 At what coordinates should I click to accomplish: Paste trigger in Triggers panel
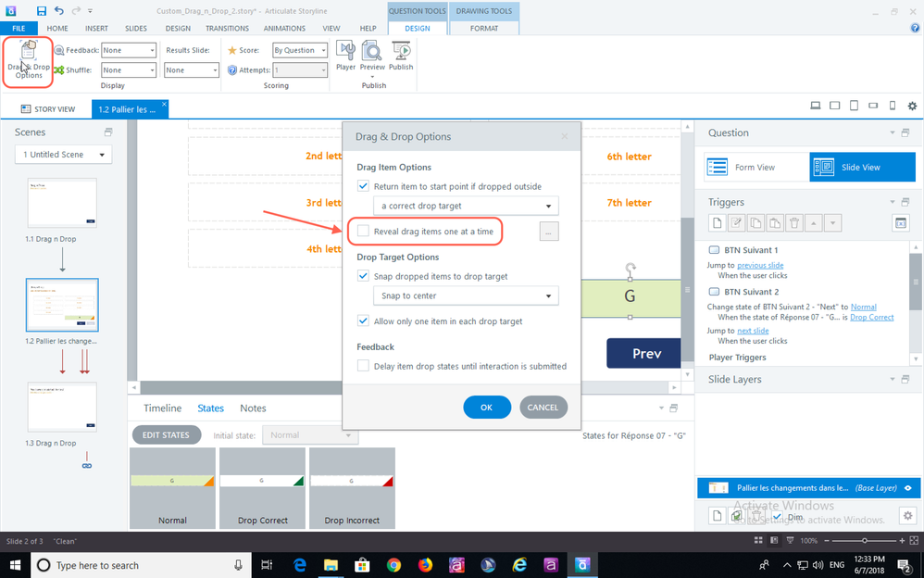tap(775, 223)
